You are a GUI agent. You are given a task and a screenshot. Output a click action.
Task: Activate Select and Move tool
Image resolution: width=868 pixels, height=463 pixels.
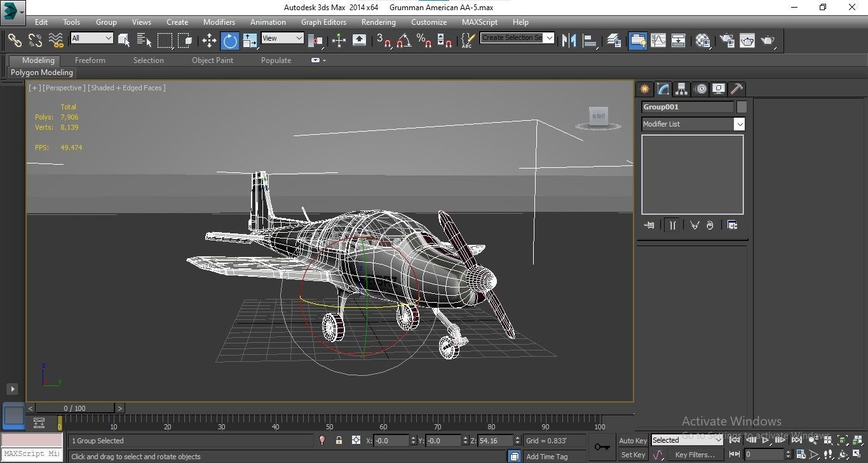click(209, 41)
